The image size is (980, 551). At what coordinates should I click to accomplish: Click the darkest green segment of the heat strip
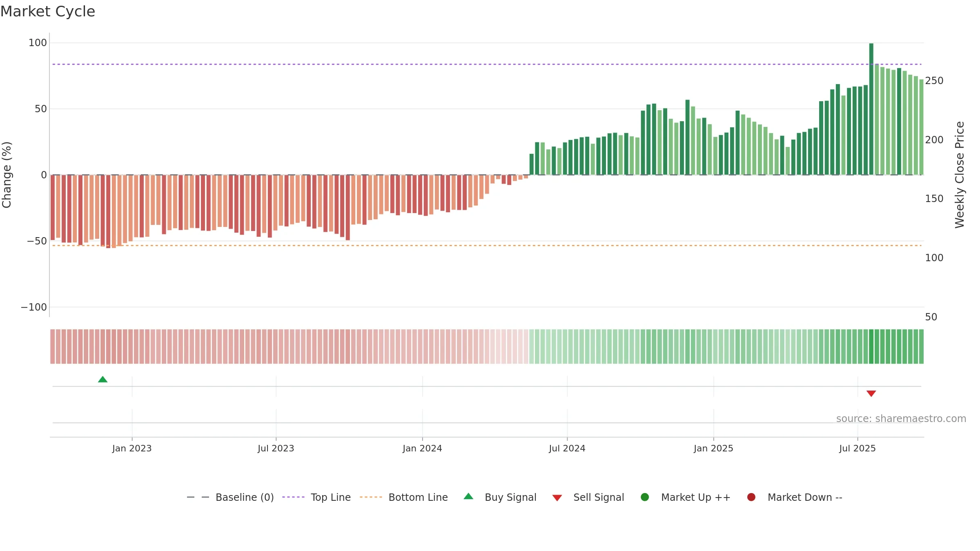click(871, 347)
